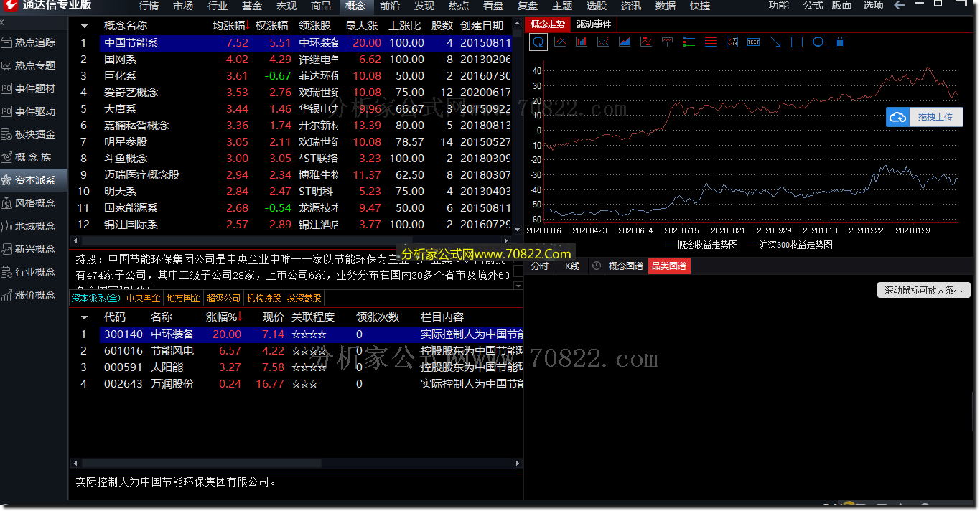Open the 行情 menu in top bar

149,6
